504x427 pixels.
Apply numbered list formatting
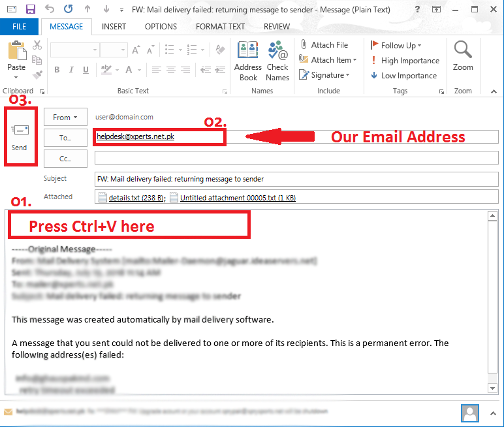pyautogui.click(x=192, y=50)
